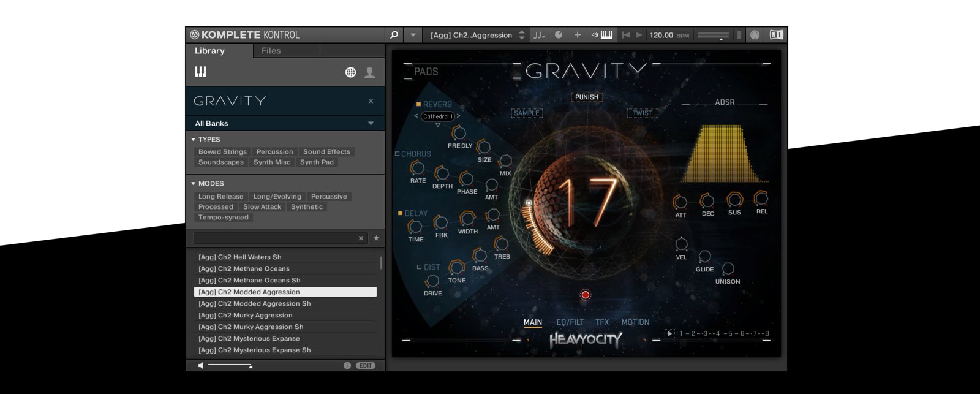This screenshot has height=394, width=980.
Task: Filter by Bowed Strings type
Action: pos(222,152)
